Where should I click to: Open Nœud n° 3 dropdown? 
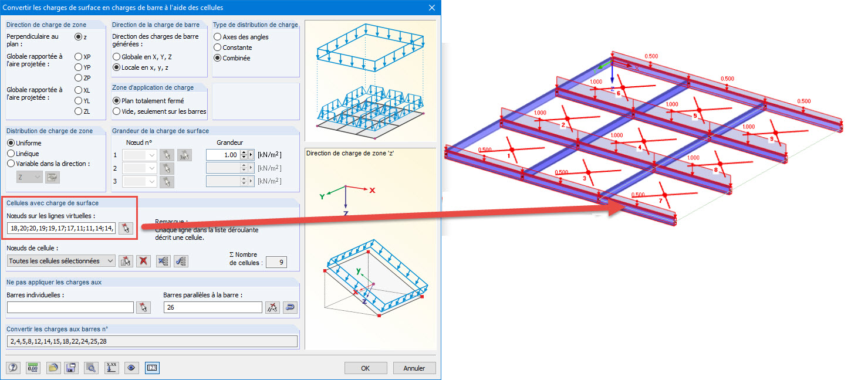141,182
